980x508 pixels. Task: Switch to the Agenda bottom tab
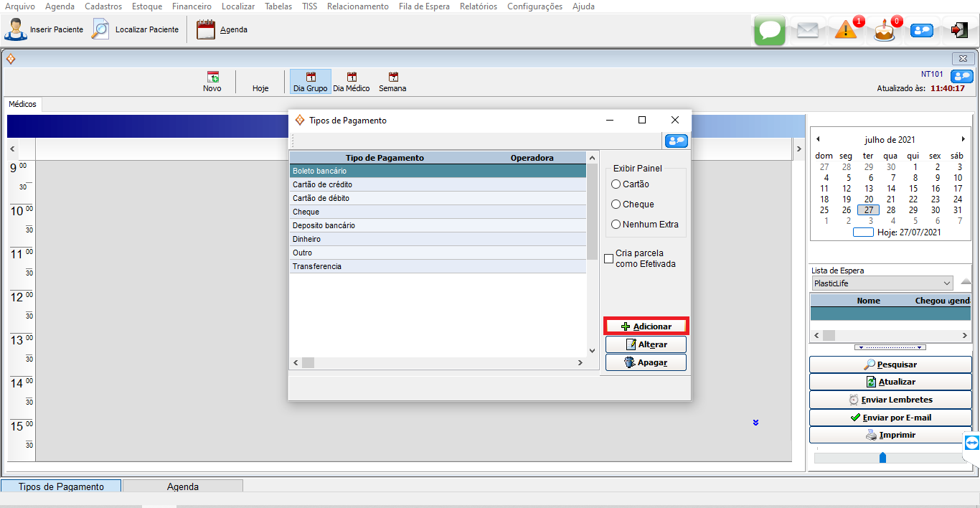click(x=183, y=486)
